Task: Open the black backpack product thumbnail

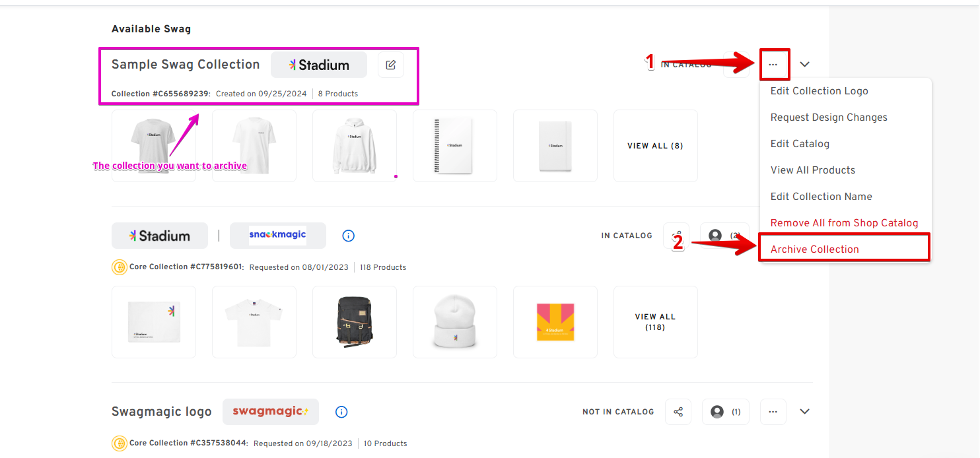Action: 355,322
